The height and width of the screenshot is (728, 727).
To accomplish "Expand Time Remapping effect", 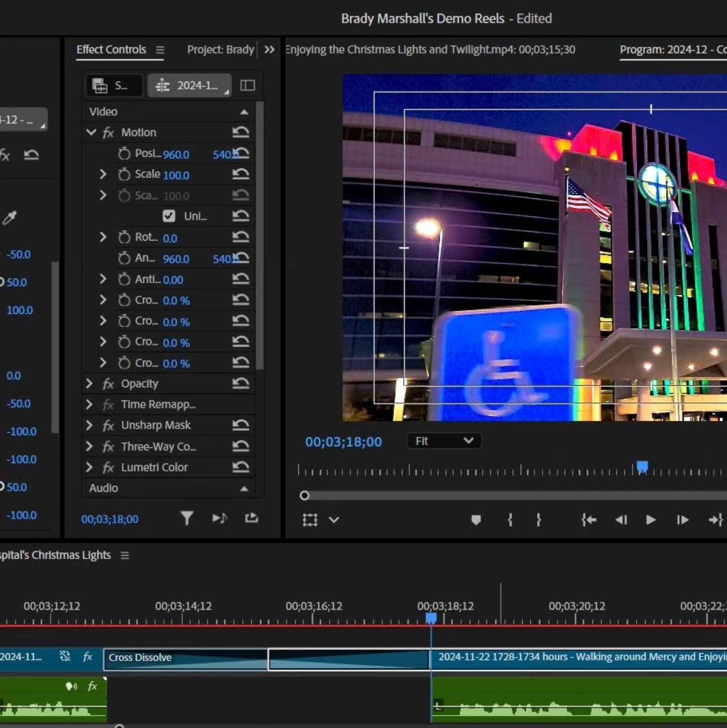I will tap(89, 404).
